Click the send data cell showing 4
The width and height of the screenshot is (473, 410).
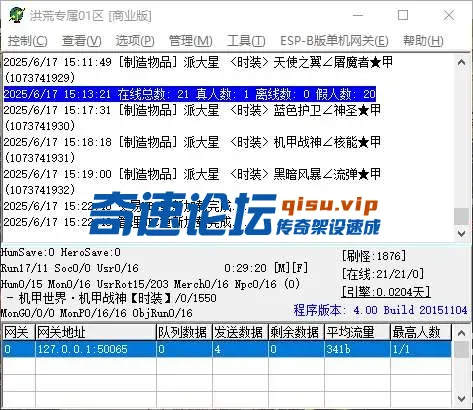[240, 349]
